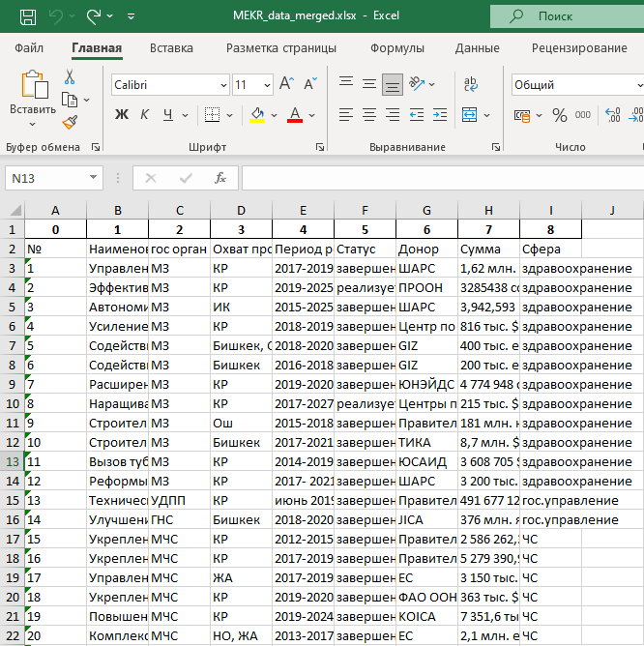Click in the Поиск search box
This screenshot has width=644, height=646.
tap(567, 16)
